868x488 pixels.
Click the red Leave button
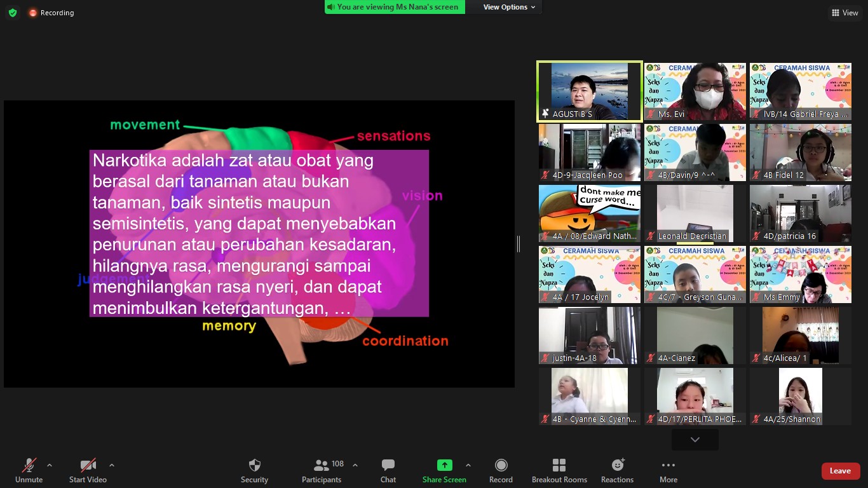coord(840,471)
